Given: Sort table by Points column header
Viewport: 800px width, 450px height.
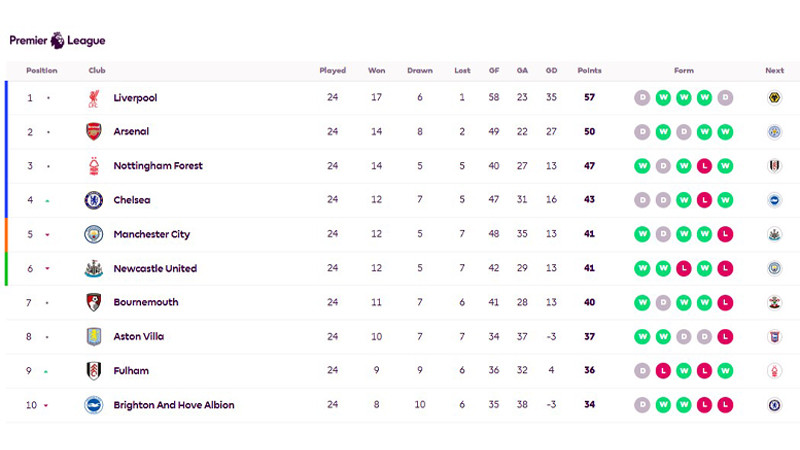Looking at the screenshot, I should (x=589, y=70).
